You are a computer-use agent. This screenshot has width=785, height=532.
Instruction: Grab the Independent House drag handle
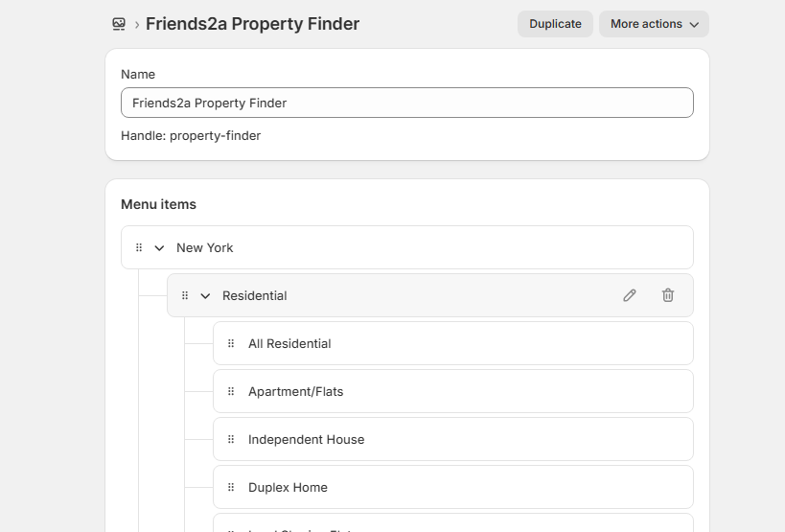(231, 439)
